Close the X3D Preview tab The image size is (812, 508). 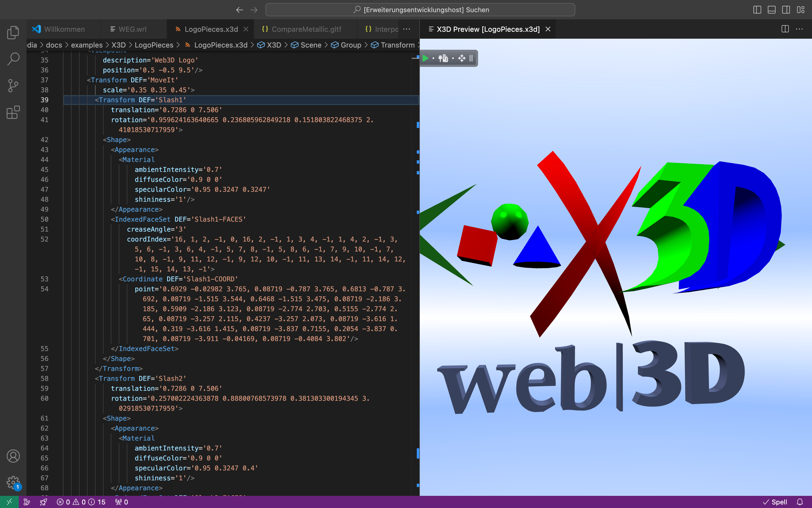tap(548, 29)
